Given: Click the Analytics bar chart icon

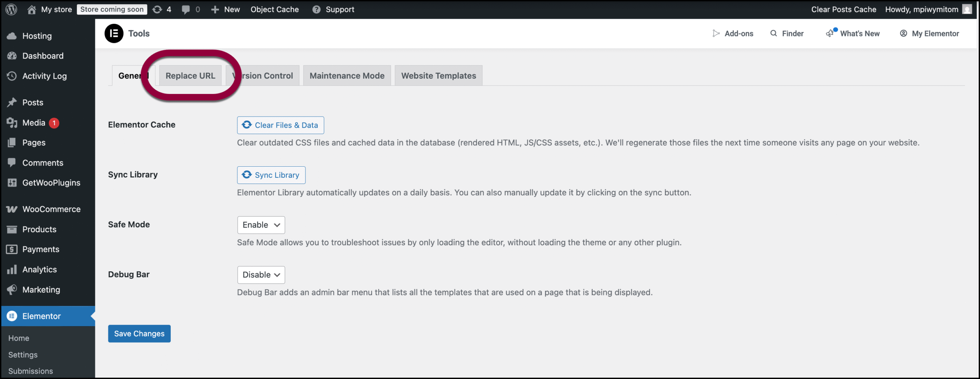Looking at the screenshot, I should (12, 269).
